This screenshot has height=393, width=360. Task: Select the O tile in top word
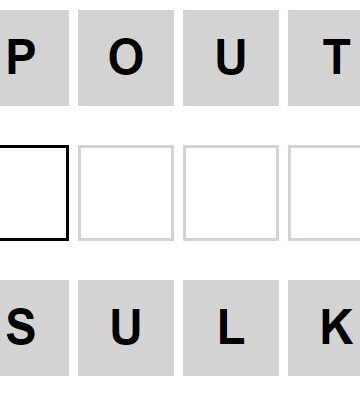126,58
